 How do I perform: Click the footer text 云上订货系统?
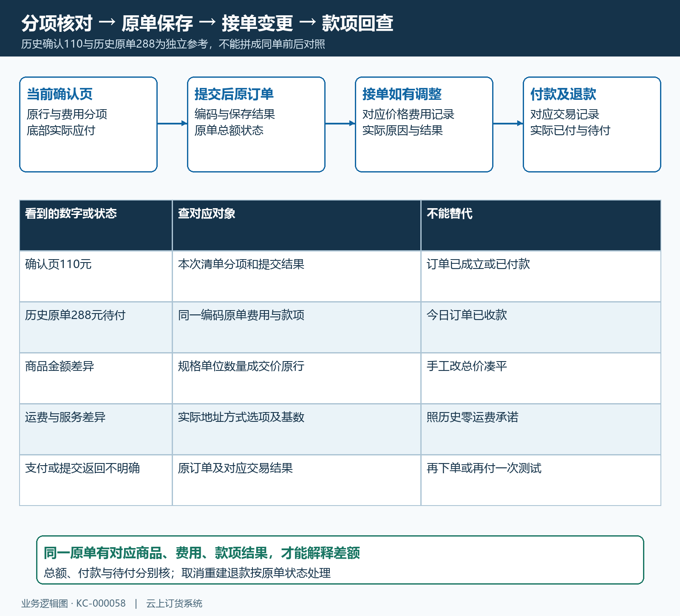pyautogui.click(x=174, y=603)
